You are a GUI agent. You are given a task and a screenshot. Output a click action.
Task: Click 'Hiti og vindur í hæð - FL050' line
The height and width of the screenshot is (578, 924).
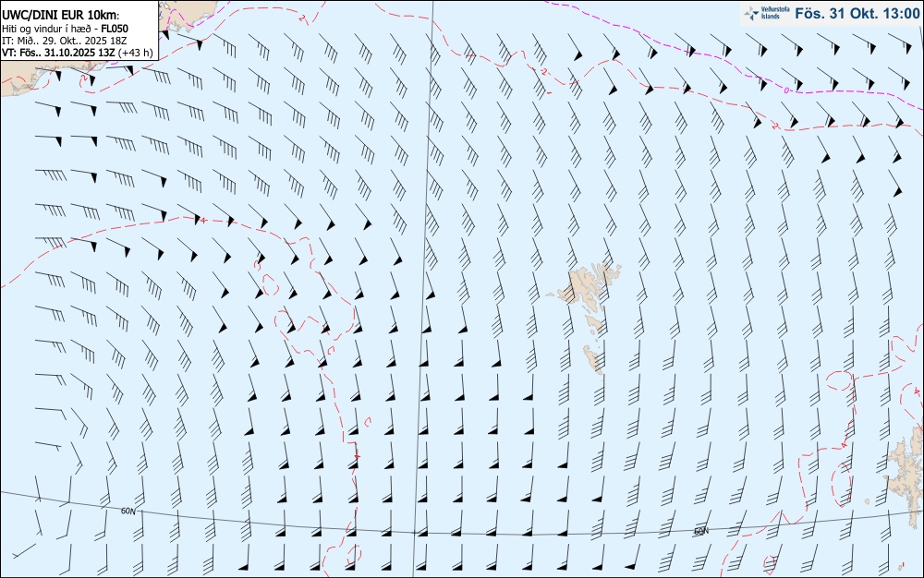tap(65, 29)
